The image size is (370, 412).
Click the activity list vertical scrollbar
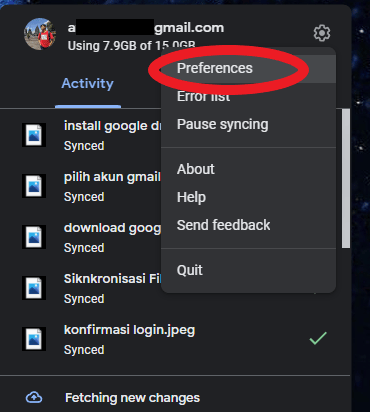pyautogui.click(x=346, y=178)
